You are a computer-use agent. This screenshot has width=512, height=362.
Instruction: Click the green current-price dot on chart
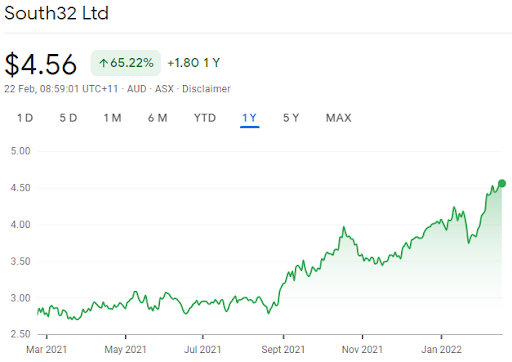(x=502, y=183)
